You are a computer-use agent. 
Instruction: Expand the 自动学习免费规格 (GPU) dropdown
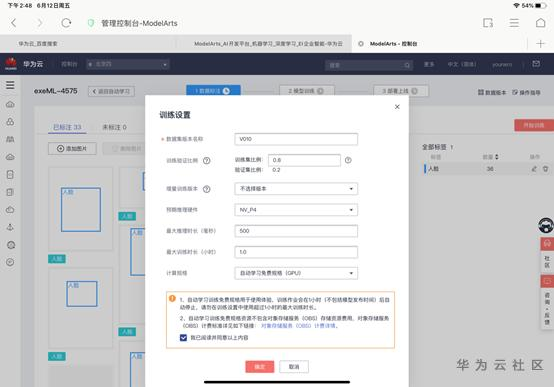pyautogui.click(x=296, y=273)
